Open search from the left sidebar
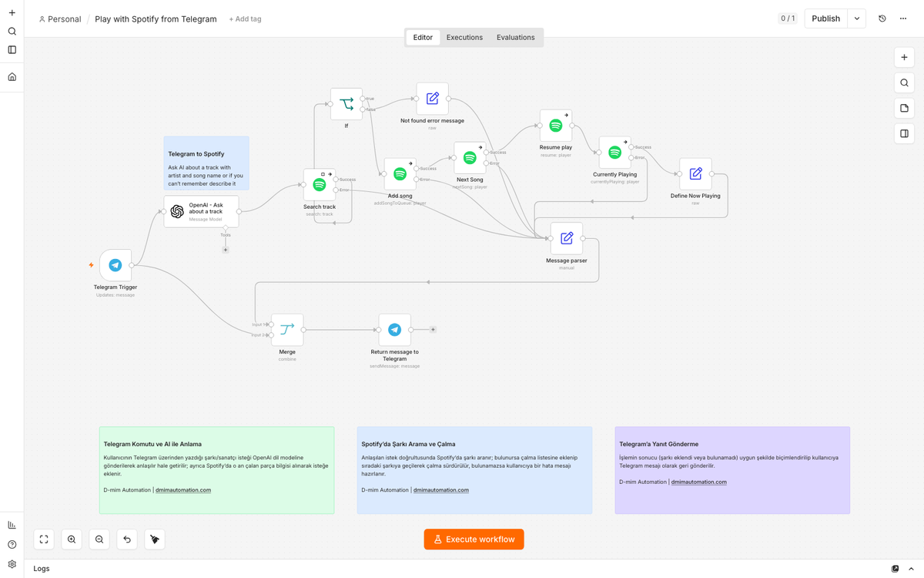The width and height of the screenshot is (924, 578). click(x=12, y=32)
